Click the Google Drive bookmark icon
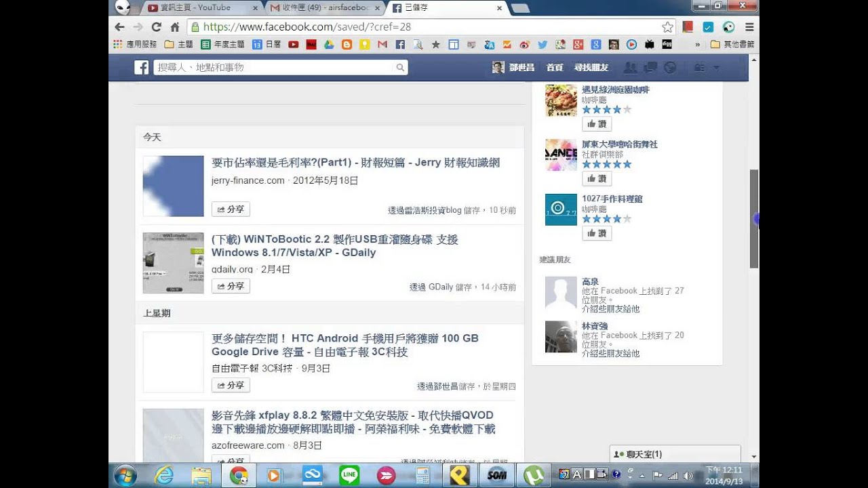 tap(329, 45)
